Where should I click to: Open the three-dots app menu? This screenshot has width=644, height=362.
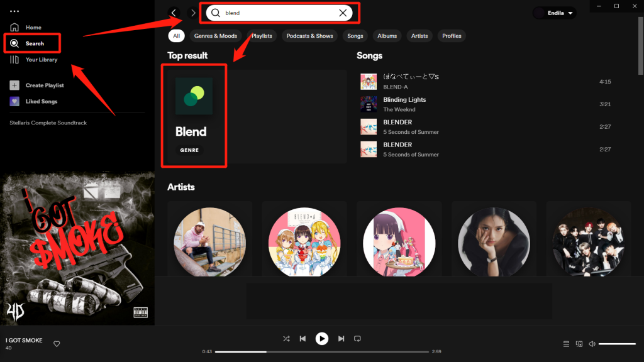[14, 11]
